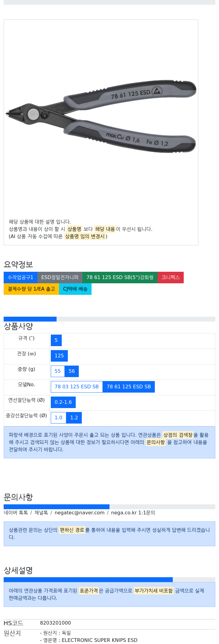Click the Knipex pliers product image
Screen dimensions: 219x644
click(101, 117)
